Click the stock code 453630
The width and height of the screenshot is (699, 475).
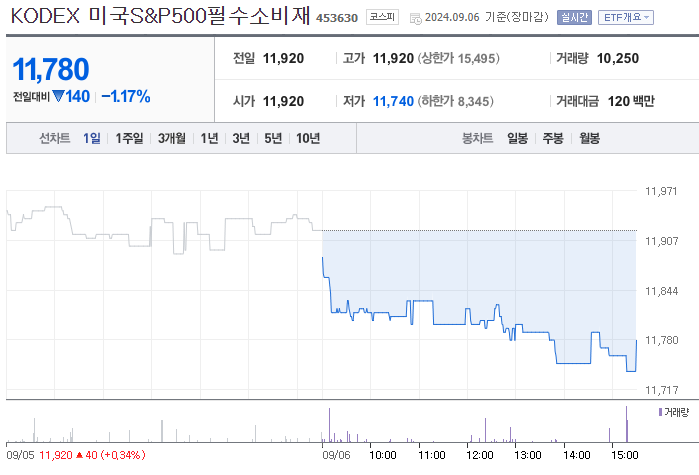(337, 18)
